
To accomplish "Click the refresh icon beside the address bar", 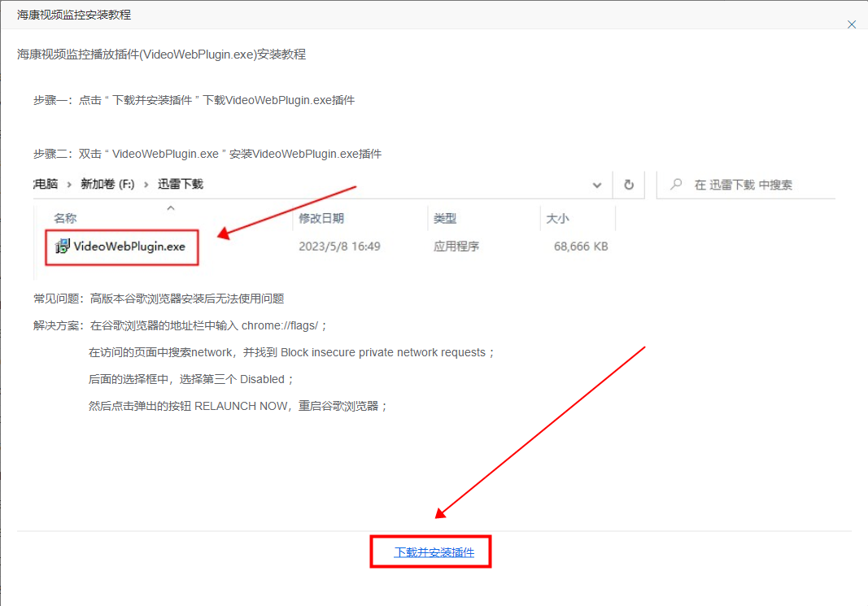I will click(x=628, y=185).
